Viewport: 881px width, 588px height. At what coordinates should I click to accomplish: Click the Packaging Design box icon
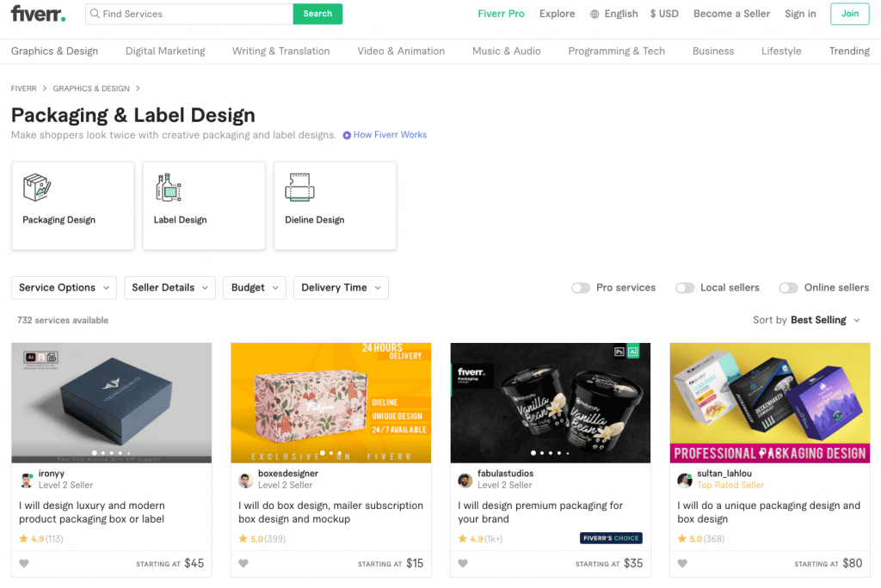tap(37, 187)
